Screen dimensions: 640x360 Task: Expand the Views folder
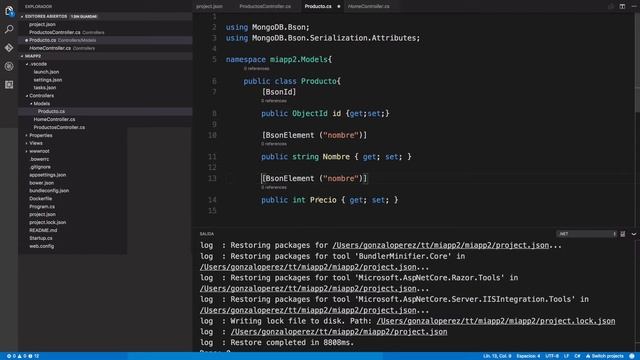coord(27,143)
